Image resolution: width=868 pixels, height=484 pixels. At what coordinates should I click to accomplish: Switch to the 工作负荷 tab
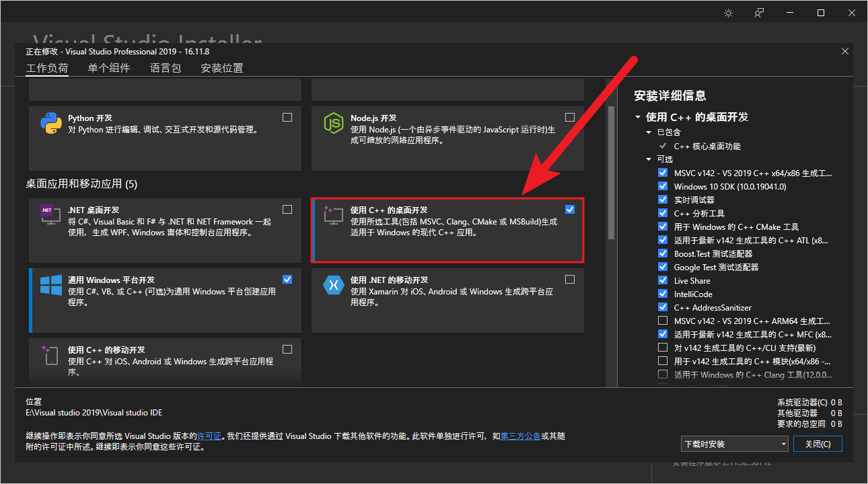coord(47,68)
